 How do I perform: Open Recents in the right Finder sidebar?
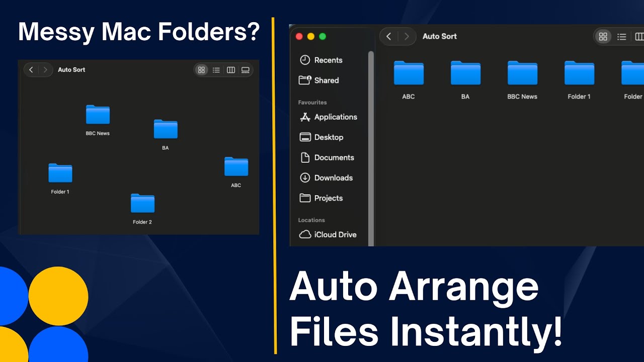tap(321, 60)
